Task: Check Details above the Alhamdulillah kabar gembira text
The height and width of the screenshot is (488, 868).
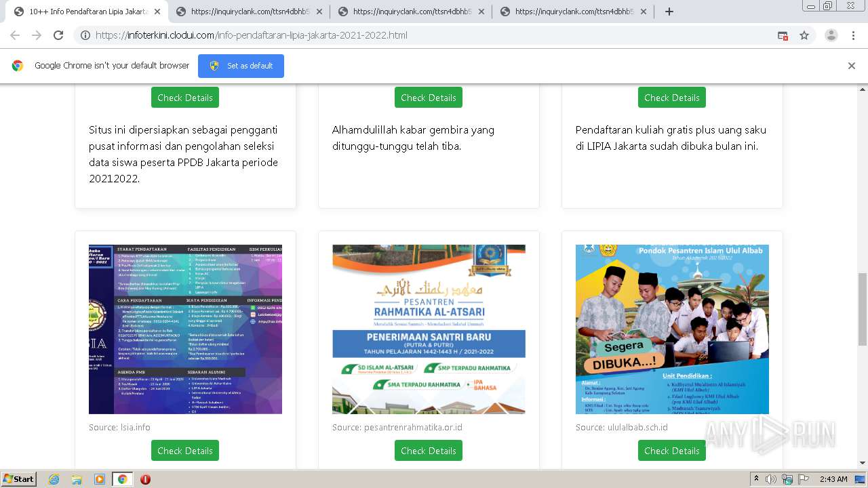Action: click(429, 98)
